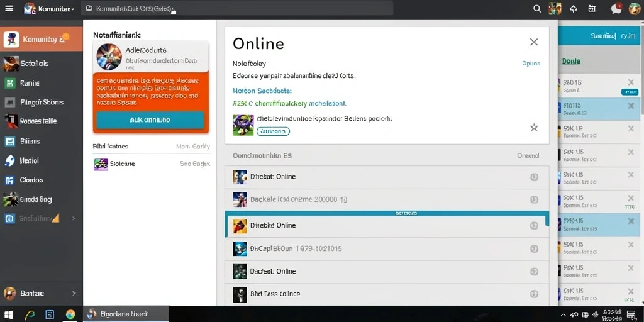Toggle the circle button on Dircbat Online row

(534, 177)
